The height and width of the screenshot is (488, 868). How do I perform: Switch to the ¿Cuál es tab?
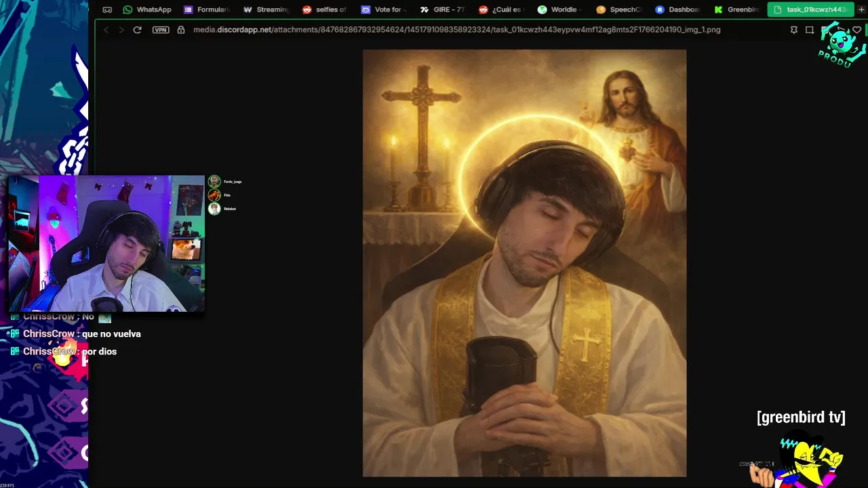500,9
